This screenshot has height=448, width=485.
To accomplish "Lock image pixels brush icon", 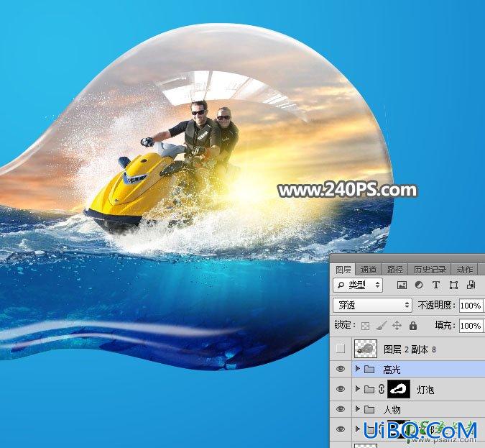I will click(381, 326).
